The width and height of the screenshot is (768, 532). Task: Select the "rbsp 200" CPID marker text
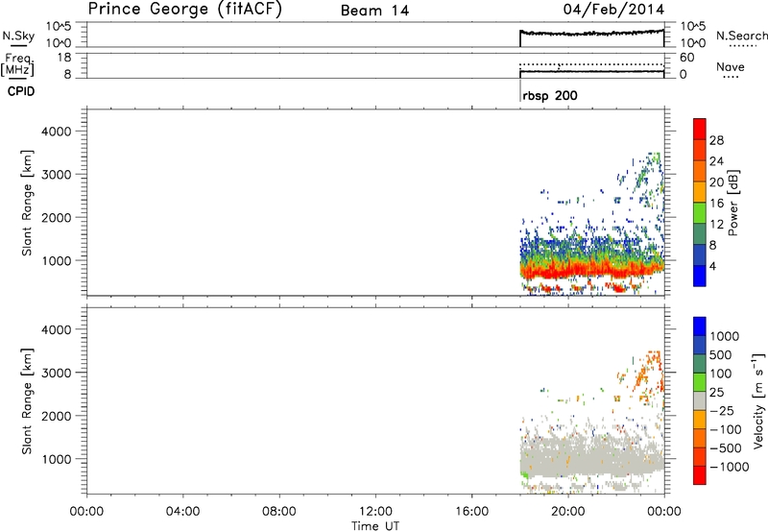(550, 95)
